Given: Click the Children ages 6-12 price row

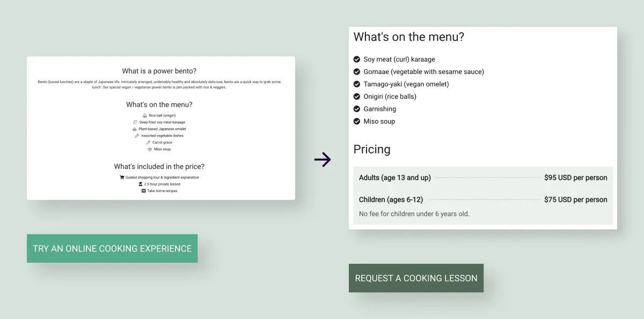Looking at the screenshot, I should point(483,199).
